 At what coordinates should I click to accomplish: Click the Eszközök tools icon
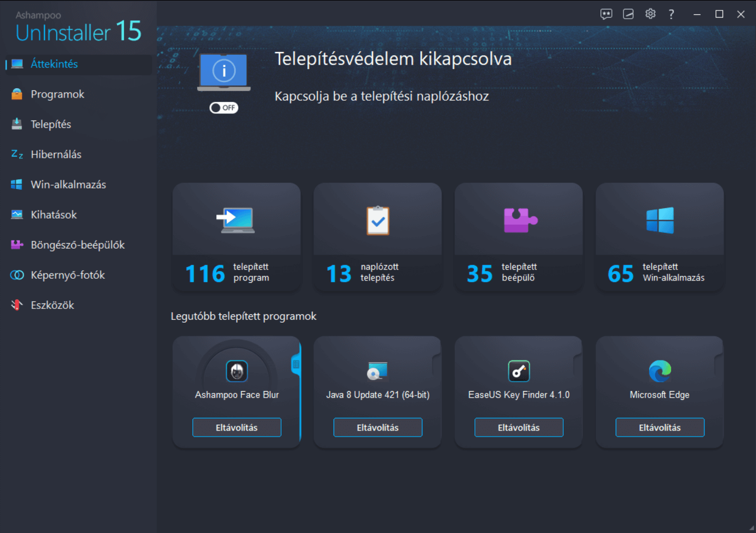coord(17,305)
